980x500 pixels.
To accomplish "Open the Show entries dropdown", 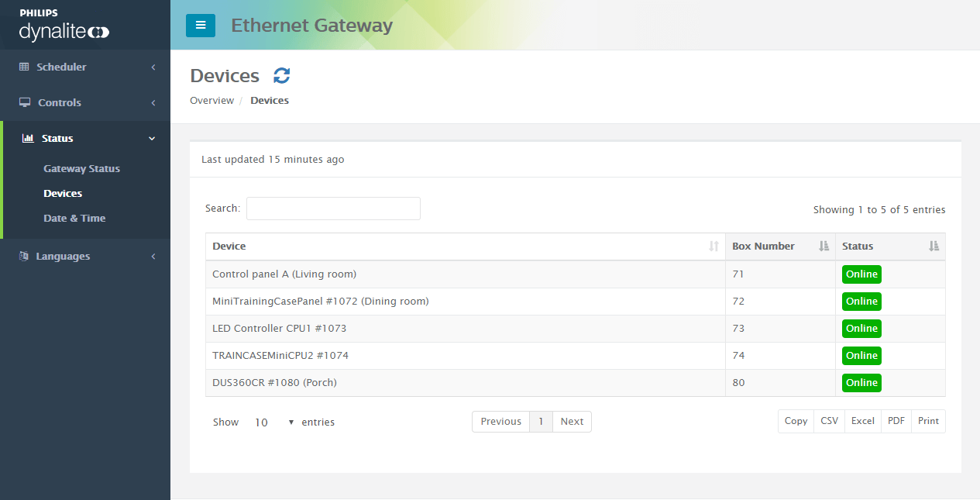I will (272, 422).
